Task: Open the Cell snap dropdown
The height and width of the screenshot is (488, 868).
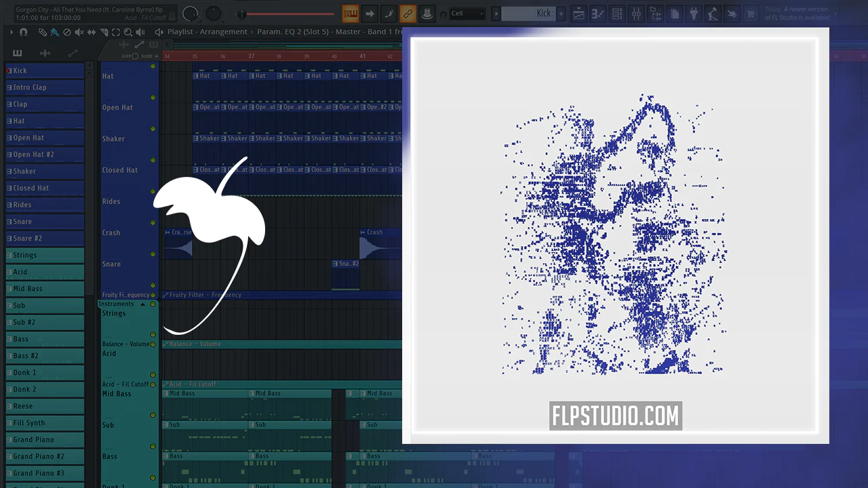Action: pos(468,14)
